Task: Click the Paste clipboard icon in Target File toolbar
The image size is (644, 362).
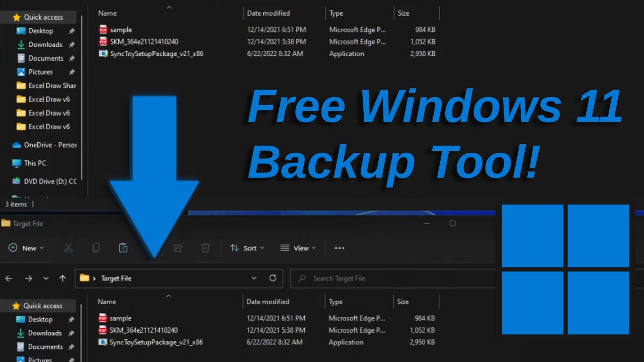Action: [123, 248]
